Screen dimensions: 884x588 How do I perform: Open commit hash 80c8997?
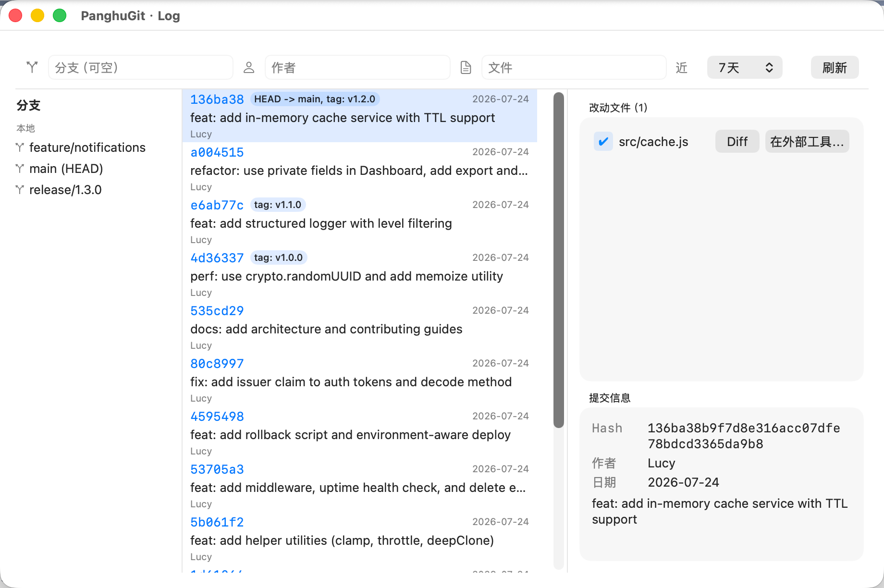click(x=217, y=364)
